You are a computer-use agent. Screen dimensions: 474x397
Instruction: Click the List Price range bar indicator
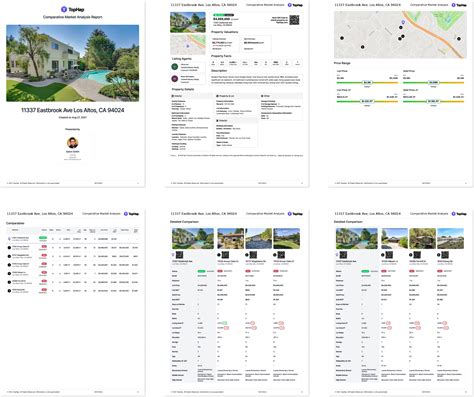[x=367, y=82]
